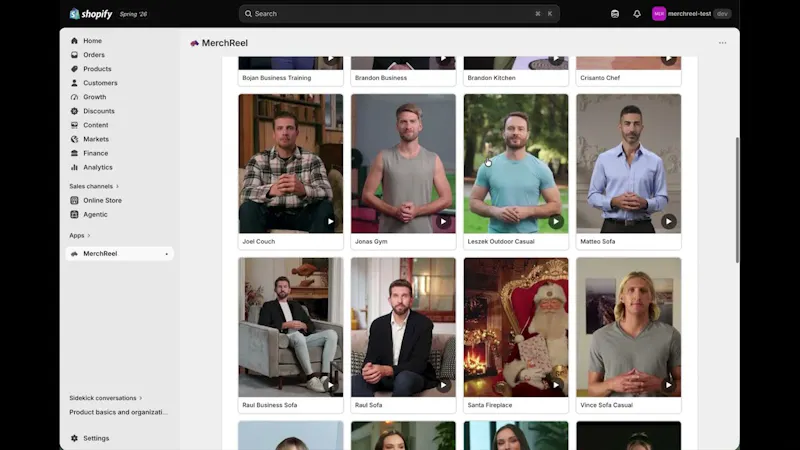Screen dimensions: 800x450
Task: Click the Finance bank icon
Action: [74, 153]
